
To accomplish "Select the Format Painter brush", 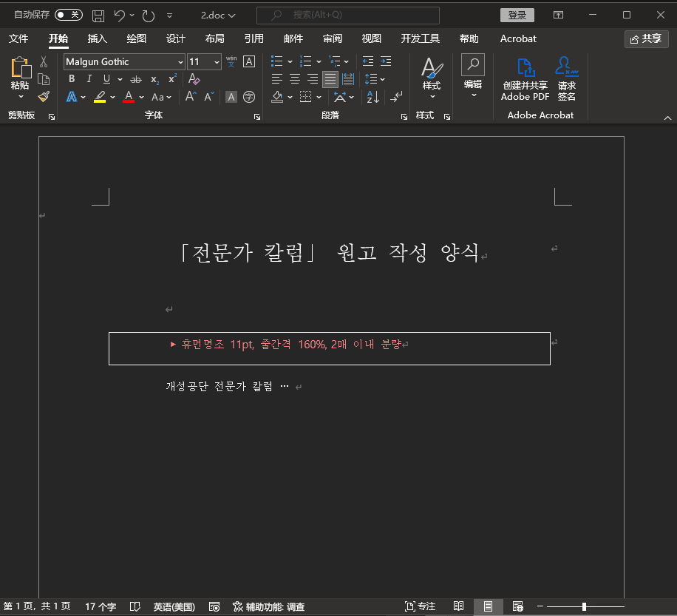I will pyautogui.click(x=44, y=96).
